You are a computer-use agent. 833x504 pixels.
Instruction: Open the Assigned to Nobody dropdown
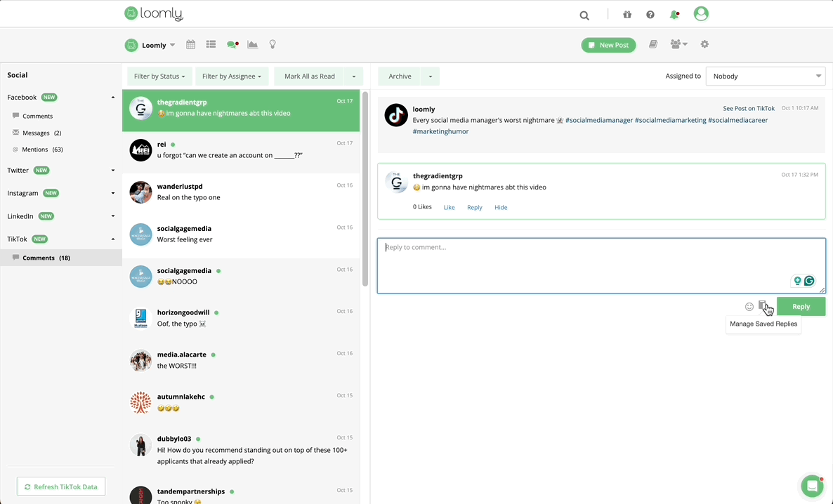click(x=765, y=77)
